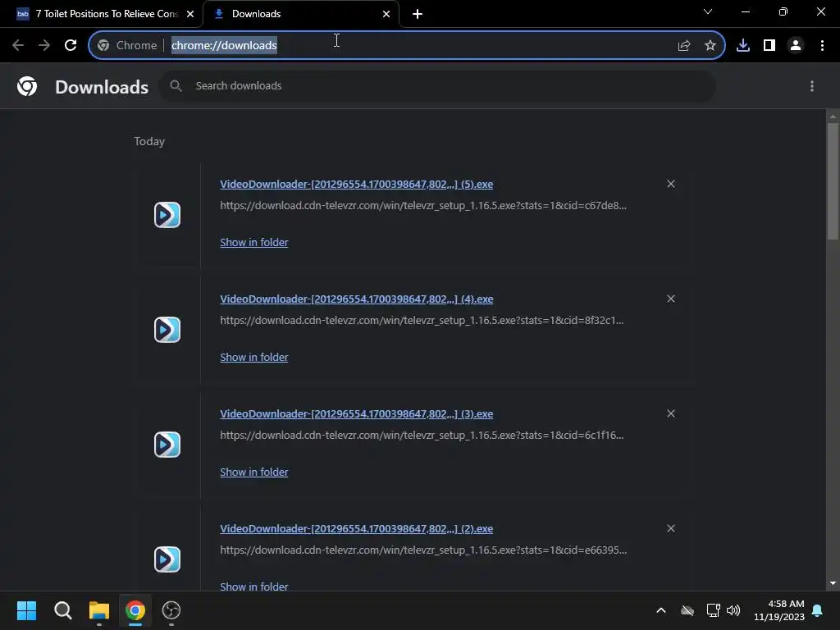
Task: Click the scrollbar up arrow
Action: point(833,116)
